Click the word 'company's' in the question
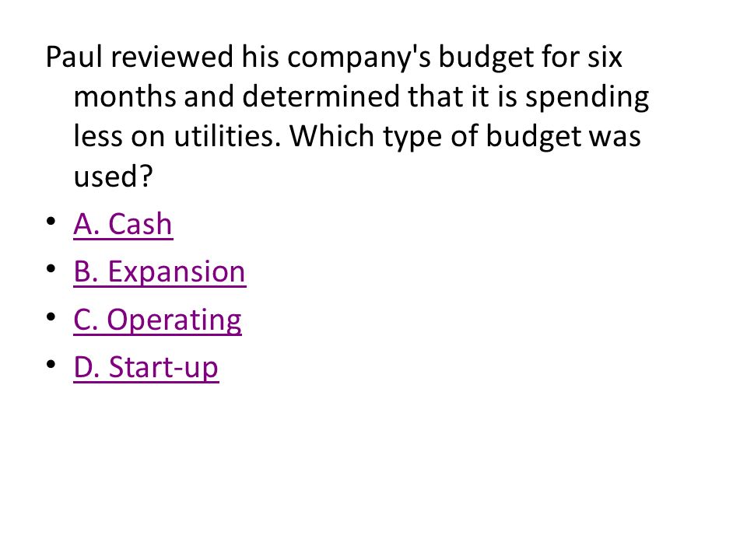The height and width of the screenshot is (560, 747). pos(359,58)
